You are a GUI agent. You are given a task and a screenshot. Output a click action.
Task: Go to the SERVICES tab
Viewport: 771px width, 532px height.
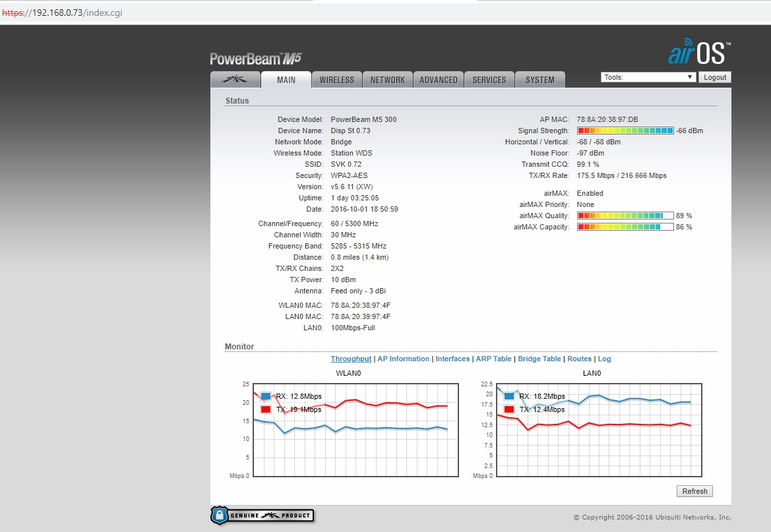tap(489, 80)
